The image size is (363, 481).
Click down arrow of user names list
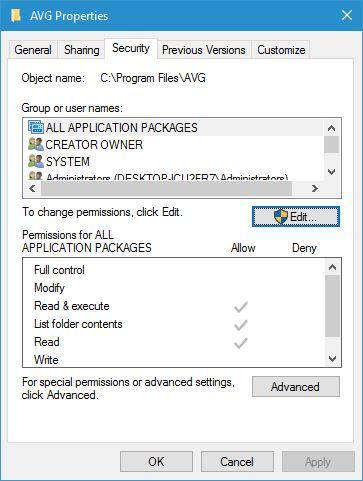pos(331,172)
